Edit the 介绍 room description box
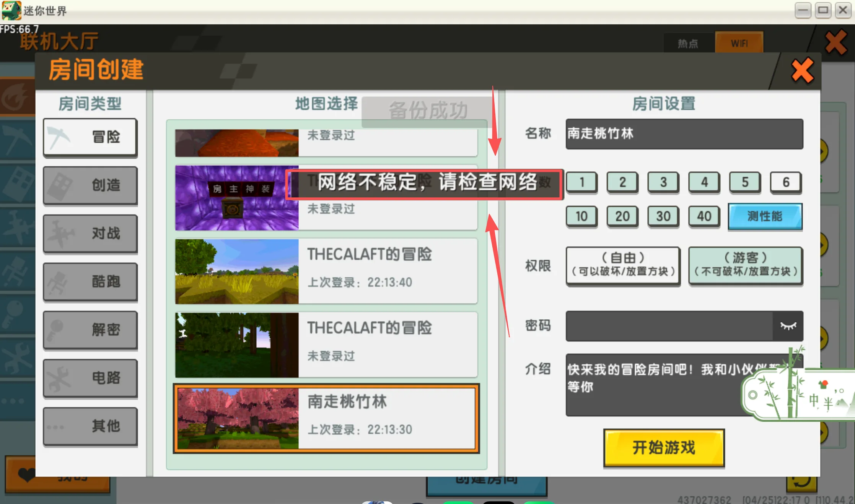The image size is (855, 504). click(x=684, y=385)
